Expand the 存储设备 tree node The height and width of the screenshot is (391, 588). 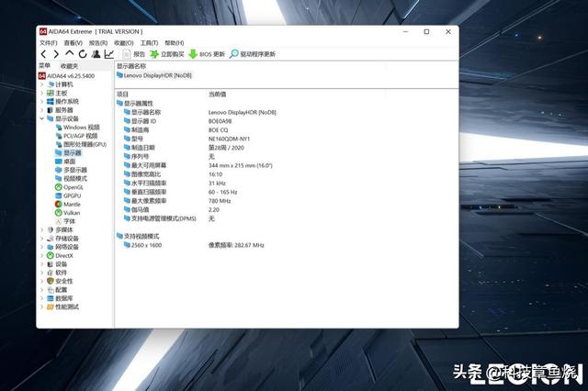42,239
